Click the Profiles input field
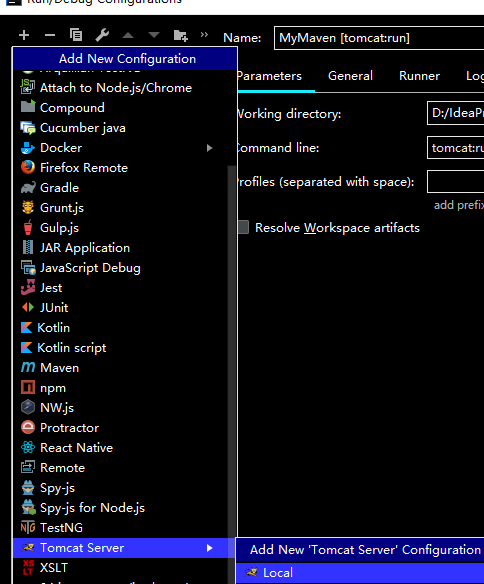This screenshot has width=484, height=584. click(x=456, y=181)
